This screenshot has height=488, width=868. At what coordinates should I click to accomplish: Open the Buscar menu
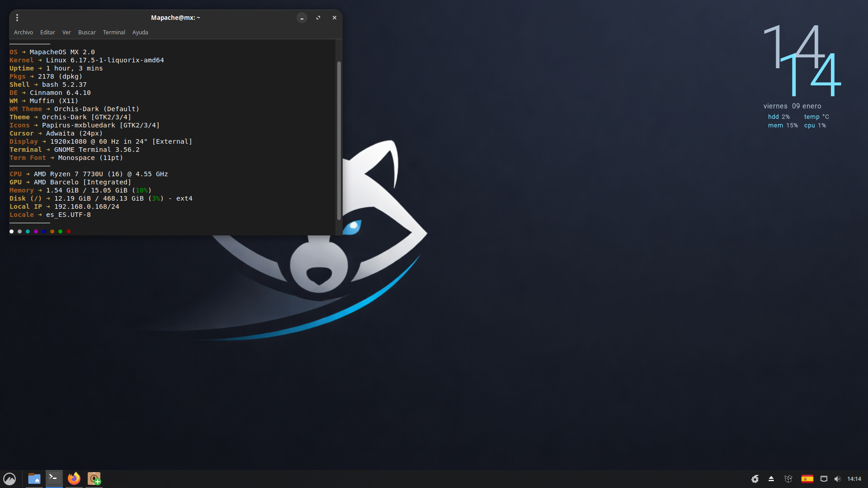pos(87,33)
